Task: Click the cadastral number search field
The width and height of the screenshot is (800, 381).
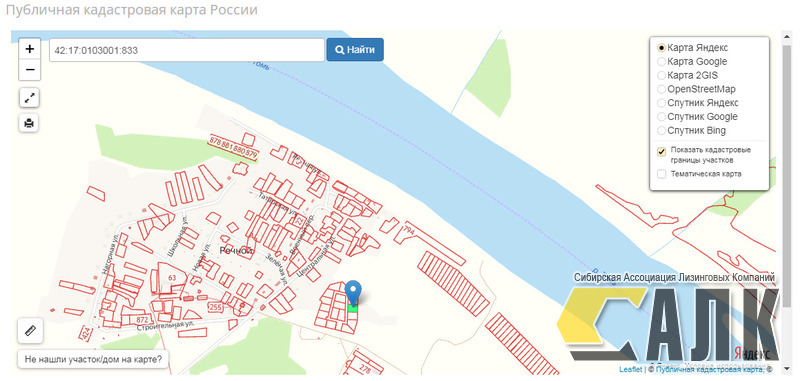Action: coord(187,50)
